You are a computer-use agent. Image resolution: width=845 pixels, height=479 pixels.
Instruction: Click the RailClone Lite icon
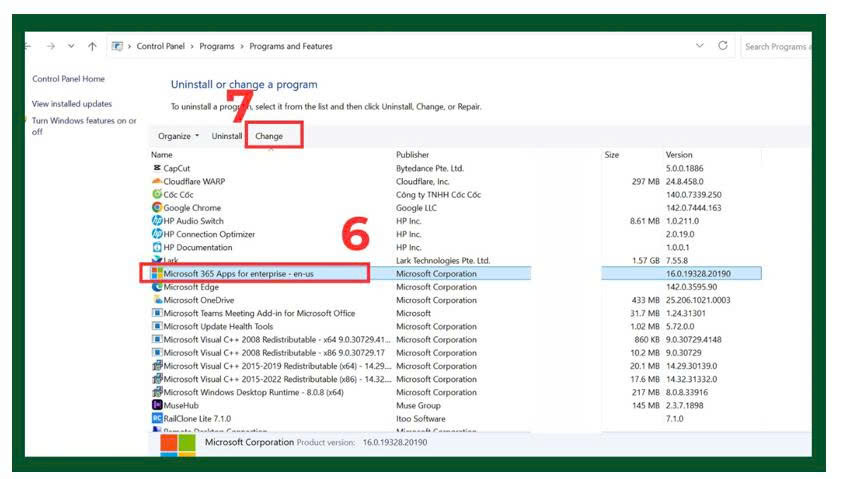click(x=157, y=419)
